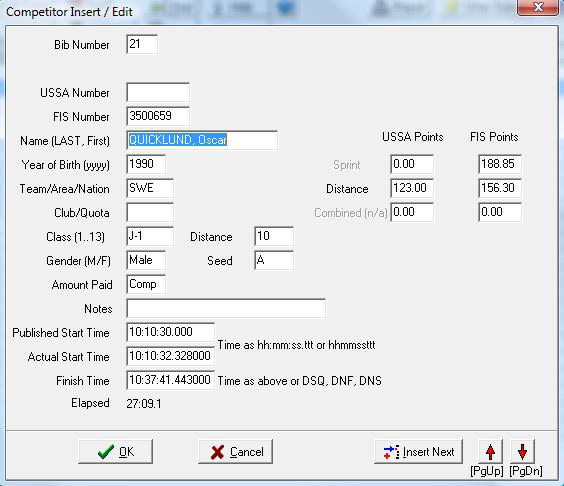Select the Bib Number field
The image size is (564, 486).
142,44
